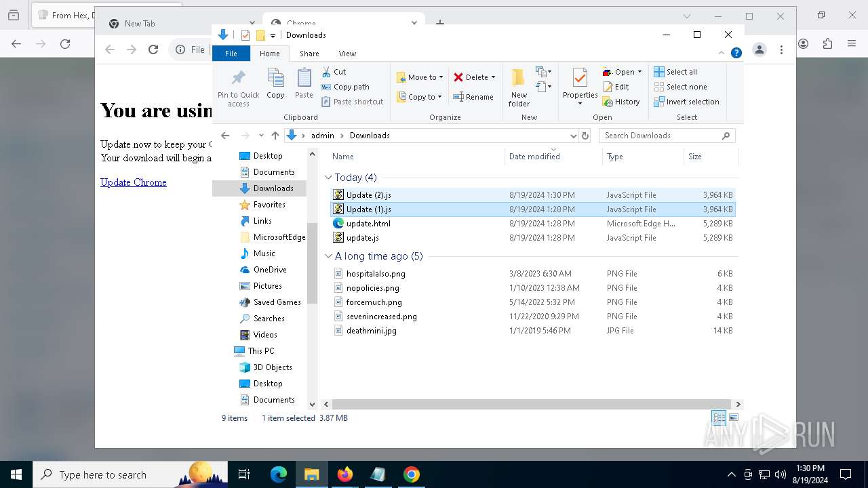
Task: Open Recent locations dropdown arrow
Action: (x=261, y=136)
